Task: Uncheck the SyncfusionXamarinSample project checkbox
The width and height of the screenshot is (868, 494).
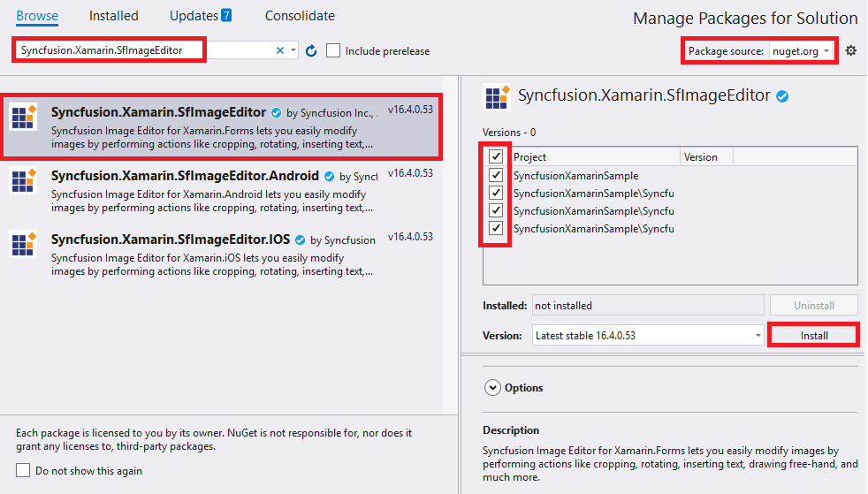Action: click(x=496, y=175)
